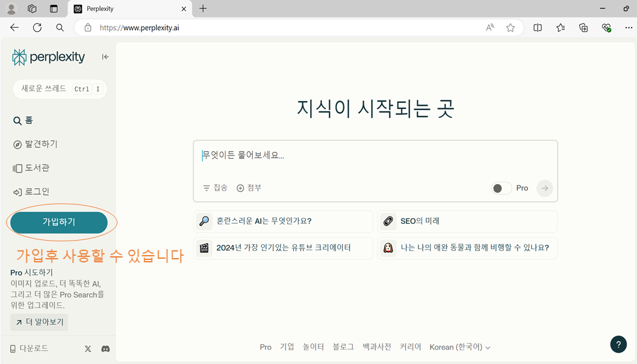Open the 발견하기 discover page
Image resolution: width=637 pixels, height=364 pixels.
pos(36,144)
